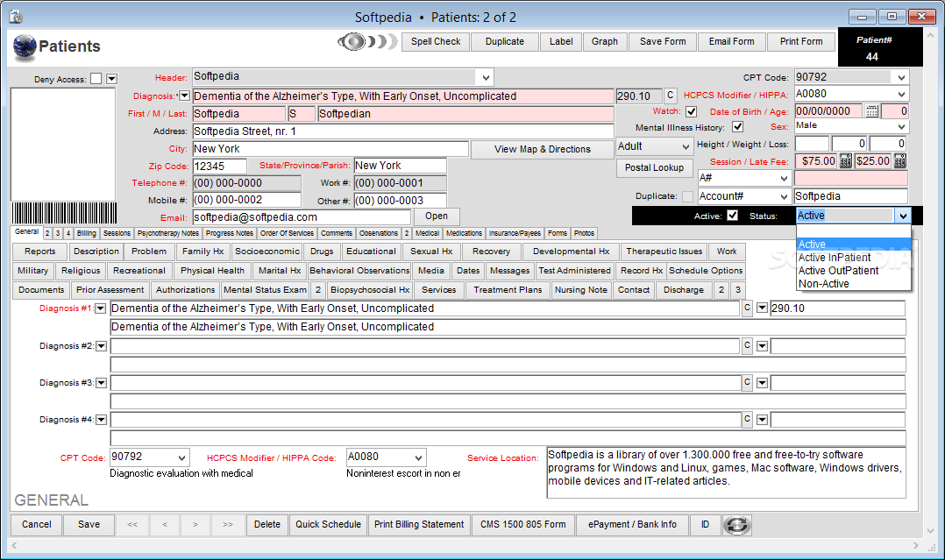Uncheck the Watch checkbox
Image resolution: width=945 pixels, height=560 pixels.
pos(692,111)
